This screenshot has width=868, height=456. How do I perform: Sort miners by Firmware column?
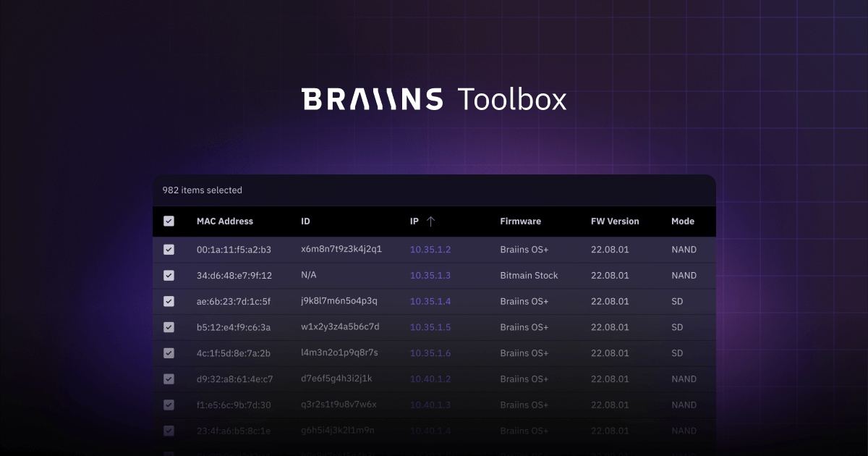tap(519, 221)
